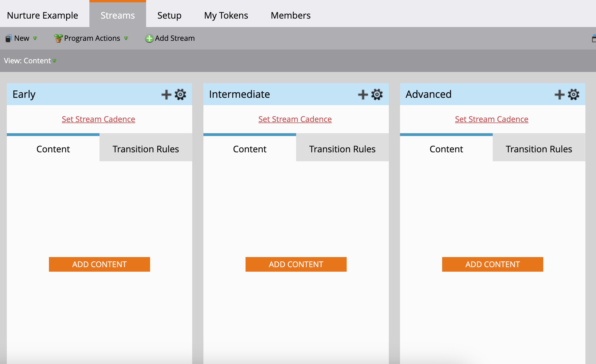Click the plus icon on Advanced stream
This screenshot has height=364, width=596.
coord(559,95)
